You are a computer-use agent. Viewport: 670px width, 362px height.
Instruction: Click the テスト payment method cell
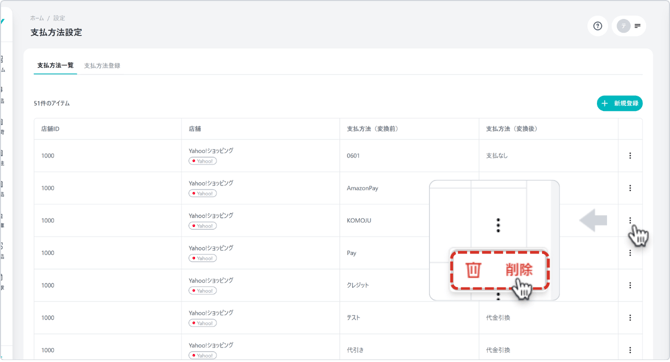click(353, 318)
